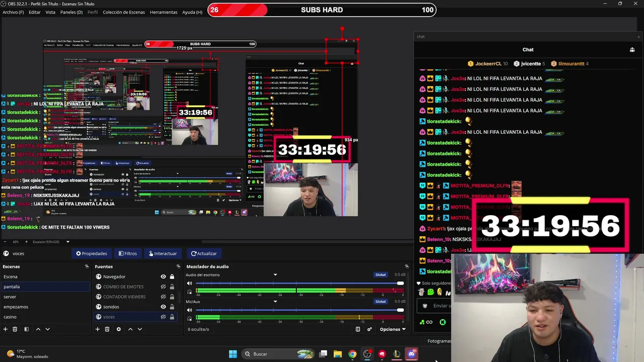
Task: Move the selected source up
Action: pyautogui.click(x=130, y=329)
